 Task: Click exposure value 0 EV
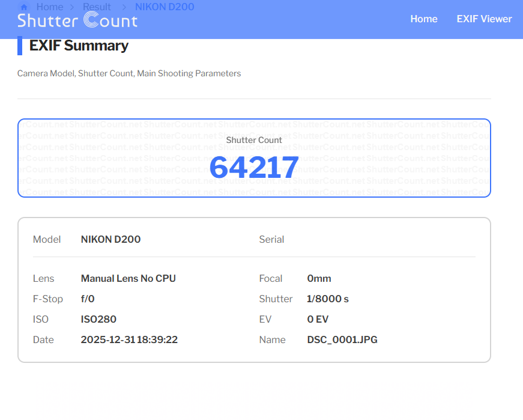(x=318, y=319)
